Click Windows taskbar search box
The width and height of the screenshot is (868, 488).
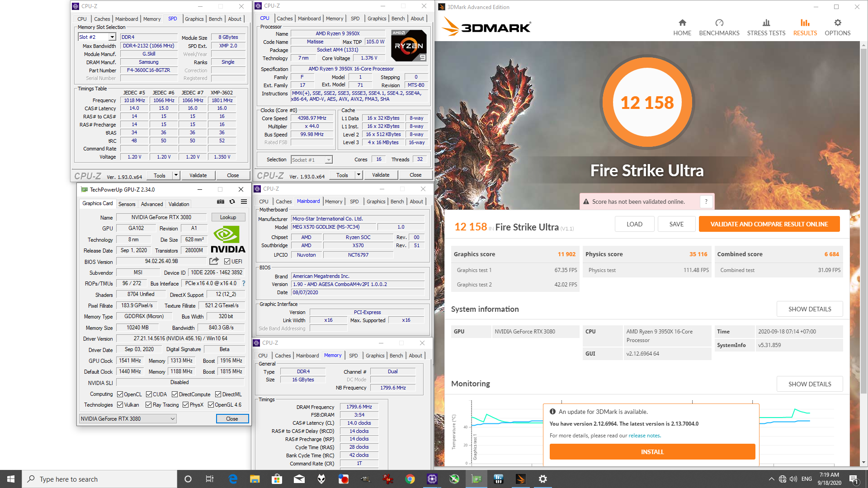(99, 479)
